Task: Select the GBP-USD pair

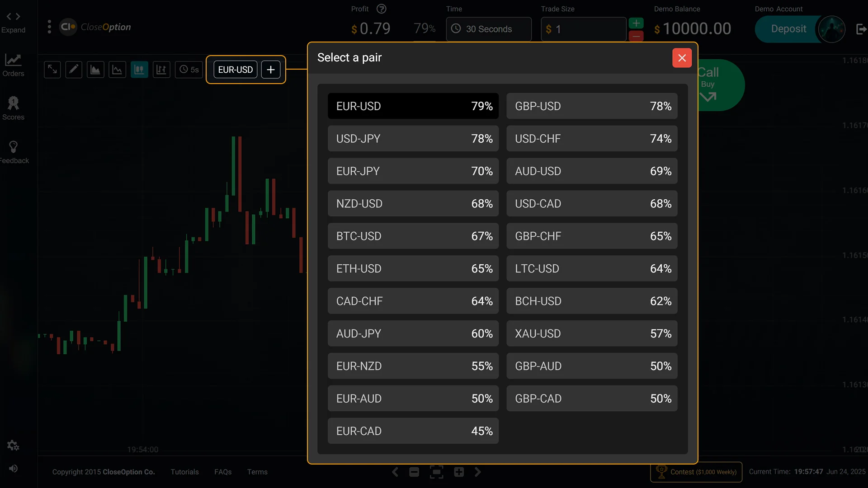Action: 592,106
